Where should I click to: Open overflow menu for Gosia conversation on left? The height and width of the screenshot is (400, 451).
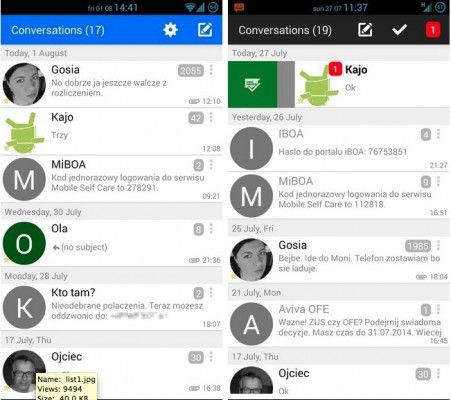pos(211,70)
